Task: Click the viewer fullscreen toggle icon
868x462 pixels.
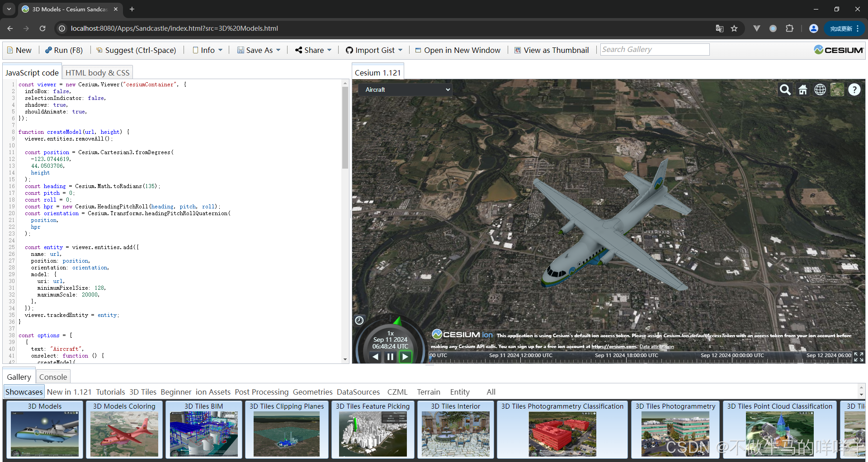Action: [x=859, y=357]
